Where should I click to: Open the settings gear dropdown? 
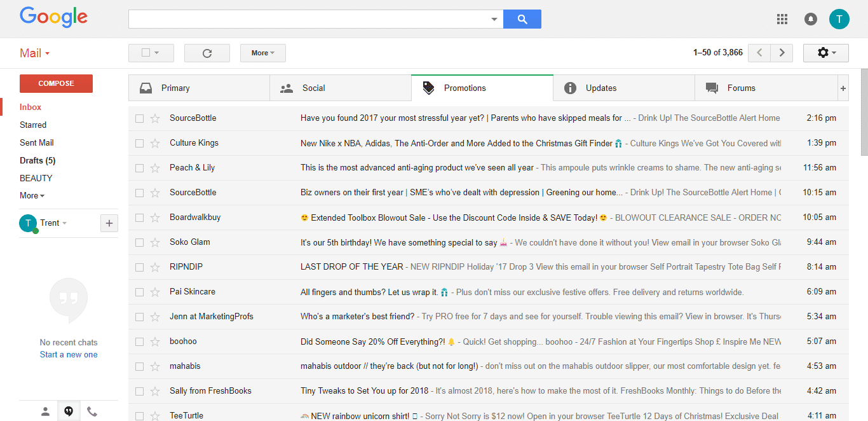click(x=825, y=53)
